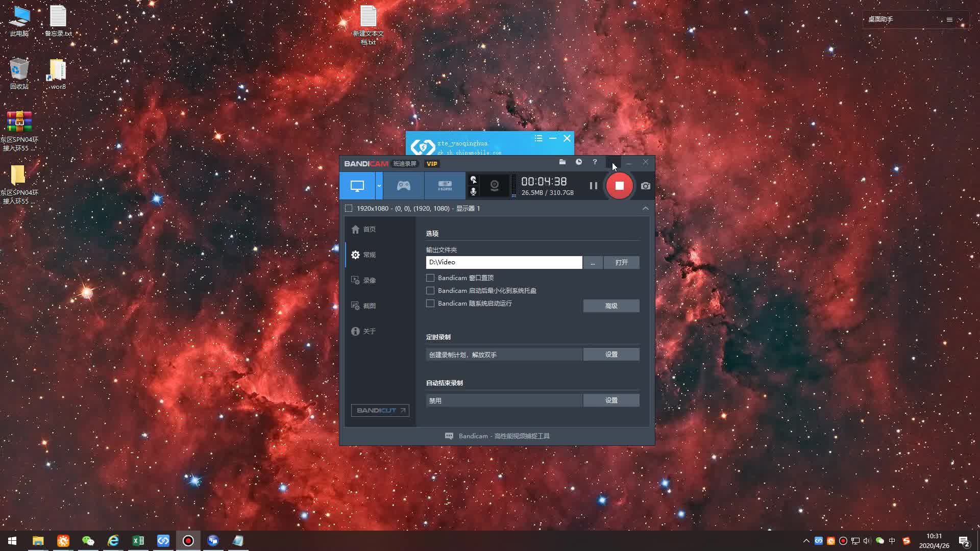Viewport: 980px width, 551px height.
Task: Open output folder icon in title bar
Action: tap(562, 162)
